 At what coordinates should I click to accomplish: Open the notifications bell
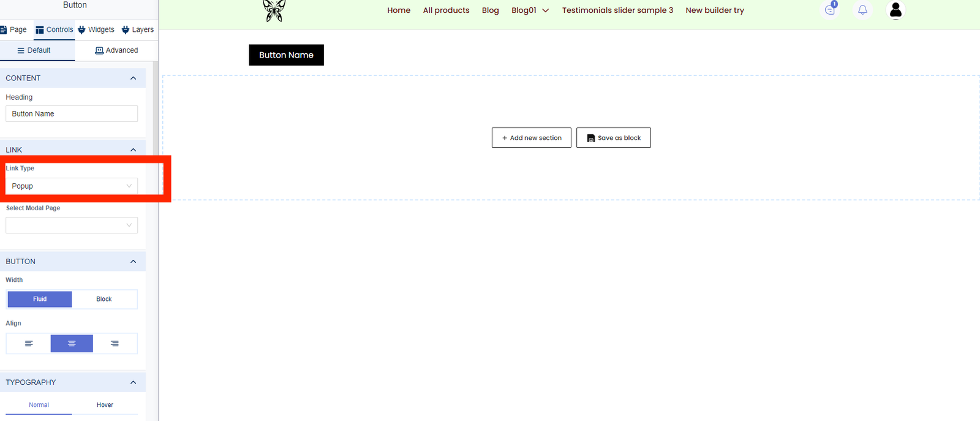pos(862,10)
